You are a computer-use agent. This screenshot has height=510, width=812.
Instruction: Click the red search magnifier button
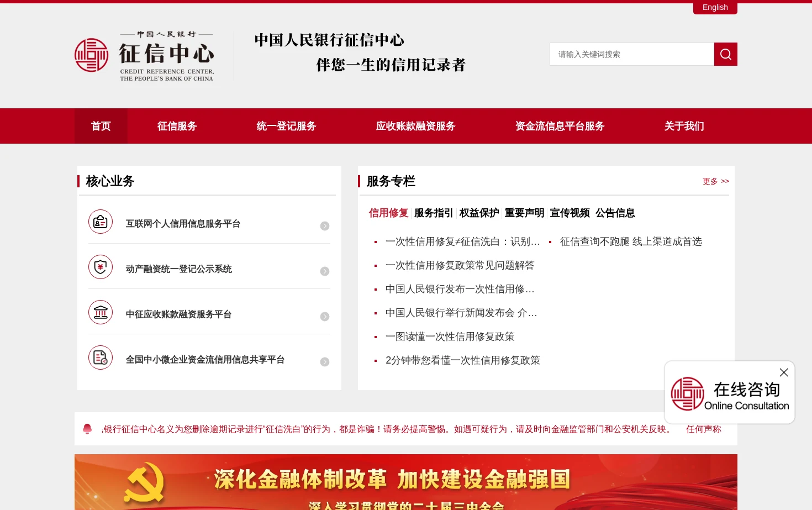[x=725, y=54]
